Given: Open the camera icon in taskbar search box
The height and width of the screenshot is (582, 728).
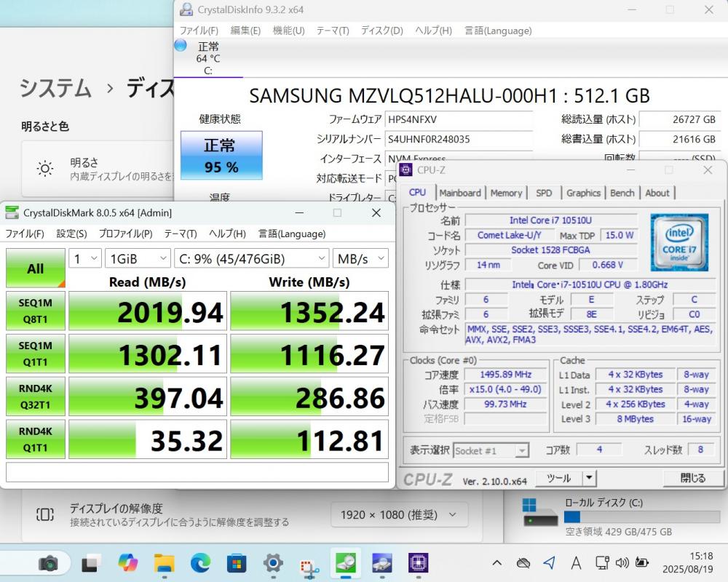Looking at the screenshot, I should pos(48,563).
